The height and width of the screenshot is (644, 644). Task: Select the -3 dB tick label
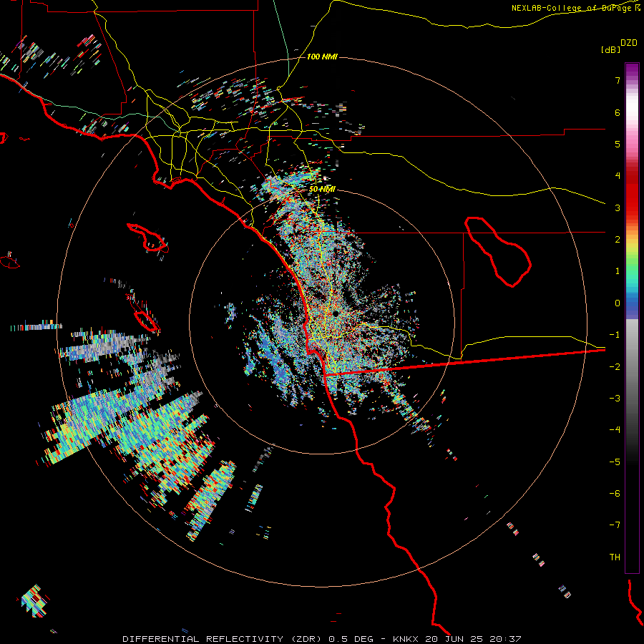[x=615, y=399]
